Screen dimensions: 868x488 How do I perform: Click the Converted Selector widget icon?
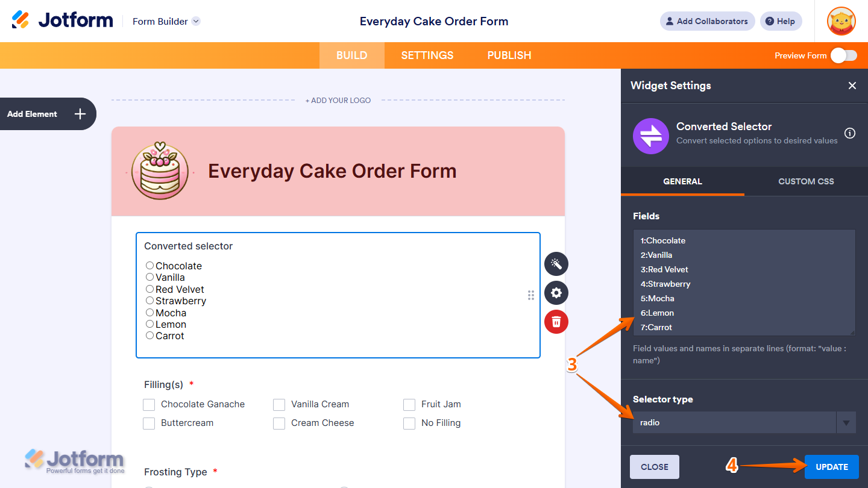[x=650, y=136]
